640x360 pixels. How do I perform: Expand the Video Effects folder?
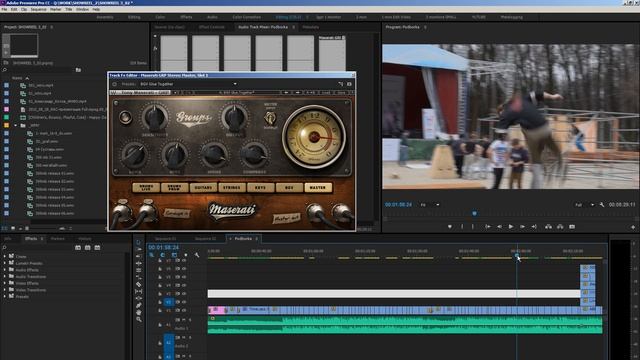5,283
